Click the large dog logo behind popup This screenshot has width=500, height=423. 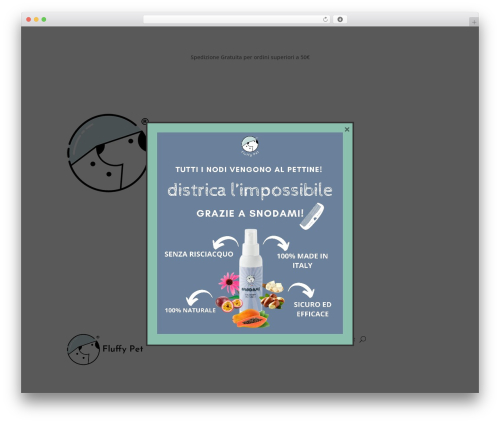coord(107,153)
